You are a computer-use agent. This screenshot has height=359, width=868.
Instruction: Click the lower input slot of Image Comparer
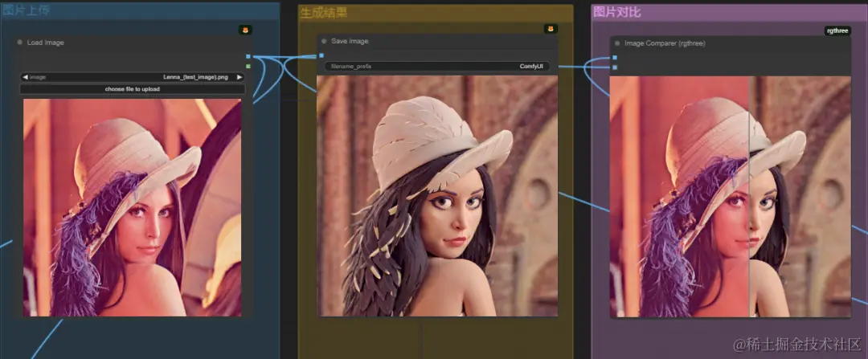point(615,67)
